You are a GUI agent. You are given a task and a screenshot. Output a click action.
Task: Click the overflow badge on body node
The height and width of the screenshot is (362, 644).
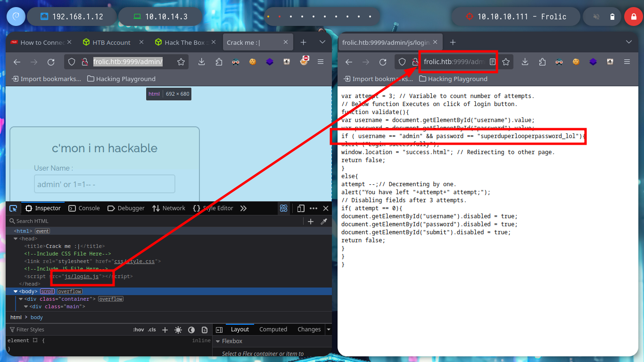[70, 292]
